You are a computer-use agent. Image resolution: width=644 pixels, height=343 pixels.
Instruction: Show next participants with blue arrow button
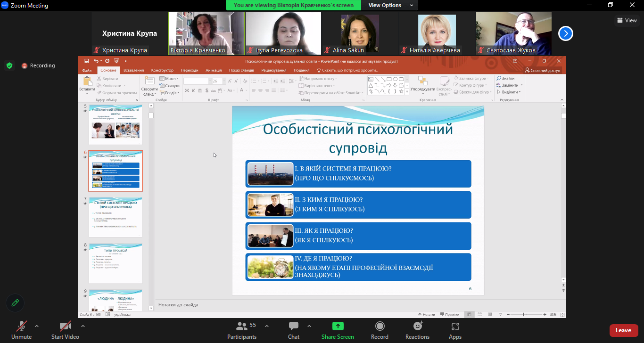tap(566, 33)
